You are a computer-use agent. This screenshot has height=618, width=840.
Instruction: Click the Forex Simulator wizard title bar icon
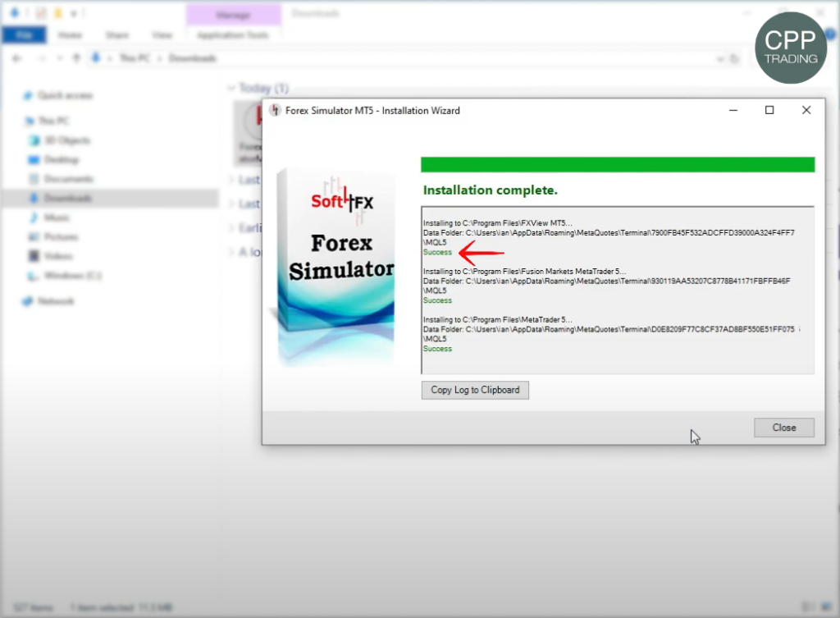[x=276, y=111]
